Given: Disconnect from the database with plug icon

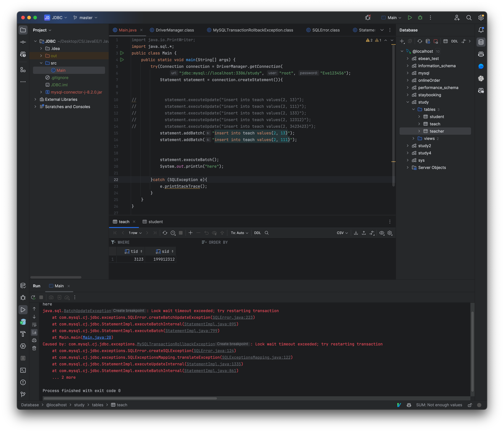Looking at the screenshot, I should pyautogui.click(x=436, y=41).
